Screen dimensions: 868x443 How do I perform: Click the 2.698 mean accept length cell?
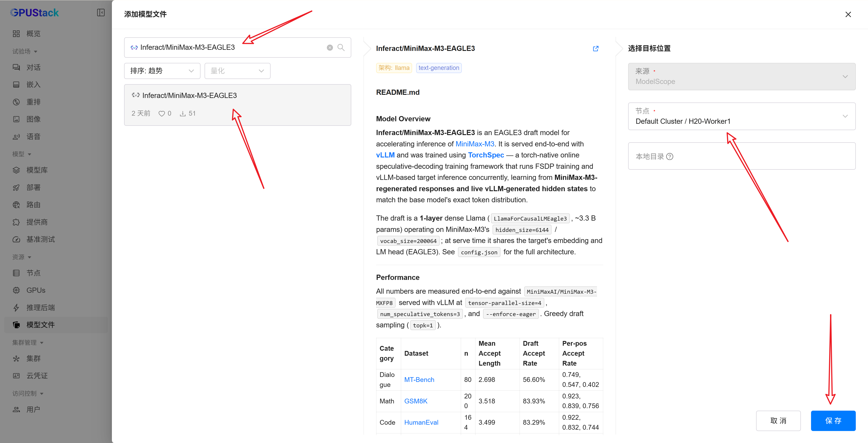(497, 380)
